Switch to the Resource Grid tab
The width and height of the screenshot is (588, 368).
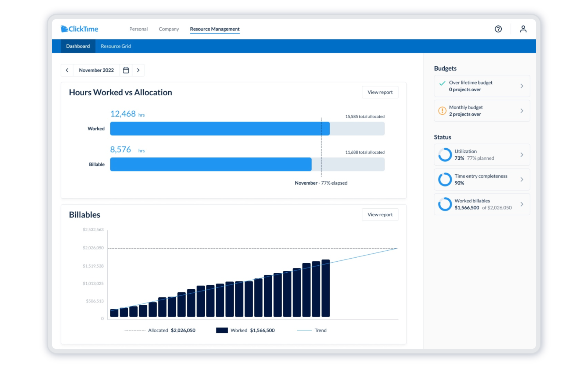point(116,46)
